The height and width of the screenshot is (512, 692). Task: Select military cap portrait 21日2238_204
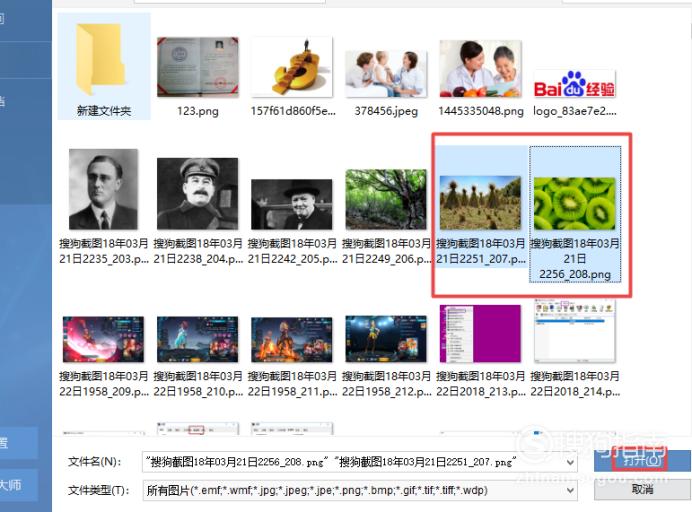(x=198, y=194)
